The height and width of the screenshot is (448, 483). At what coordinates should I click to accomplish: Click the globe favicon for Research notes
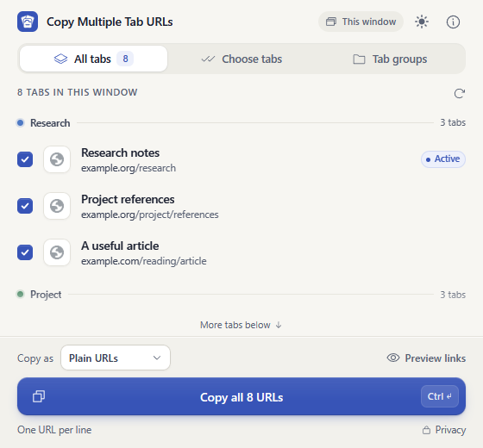(57, 159)
